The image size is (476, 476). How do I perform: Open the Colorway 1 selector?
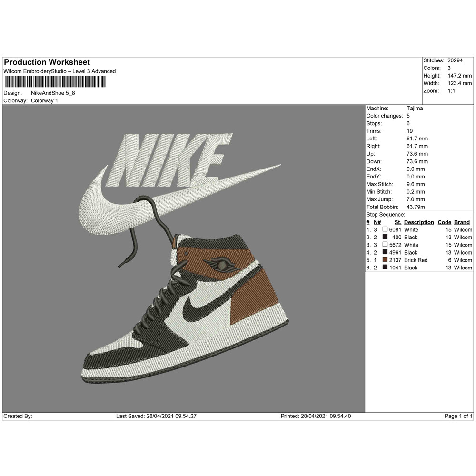click(45, 101)
